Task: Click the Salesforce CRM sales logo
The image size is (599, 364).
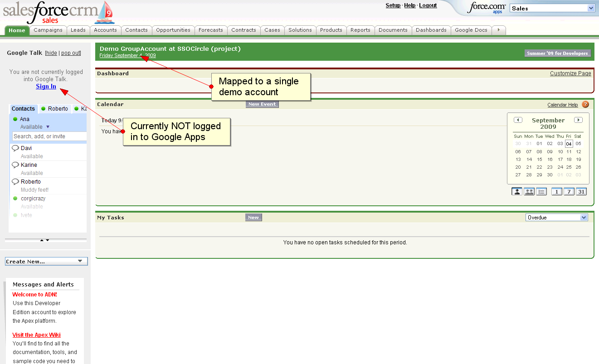Action: [58, 12]
